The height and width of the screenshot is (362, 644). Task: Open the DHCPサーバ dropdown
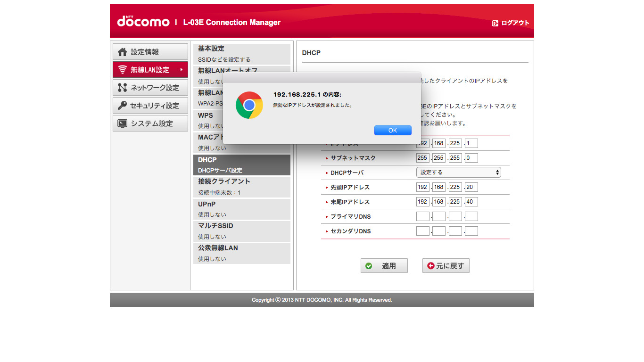(458, 173)
